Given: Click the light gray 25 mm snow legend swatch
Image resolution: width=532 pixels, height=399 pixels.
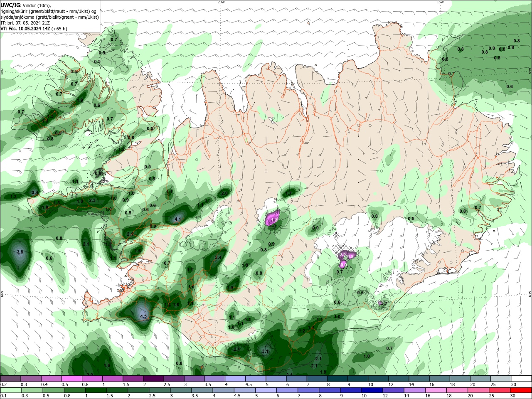Looking at the screenshot, I should (x=501, y=379).
